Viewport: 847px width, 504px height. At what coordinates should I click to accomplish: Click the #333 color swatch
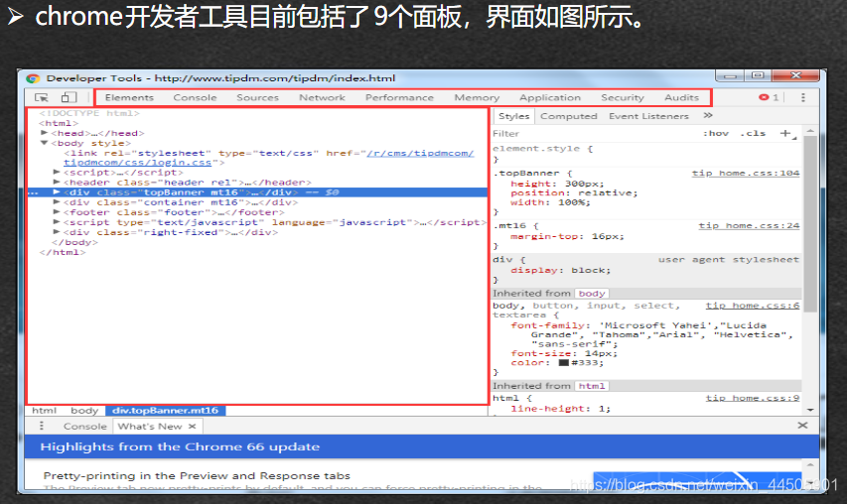[x=563, y=362]
